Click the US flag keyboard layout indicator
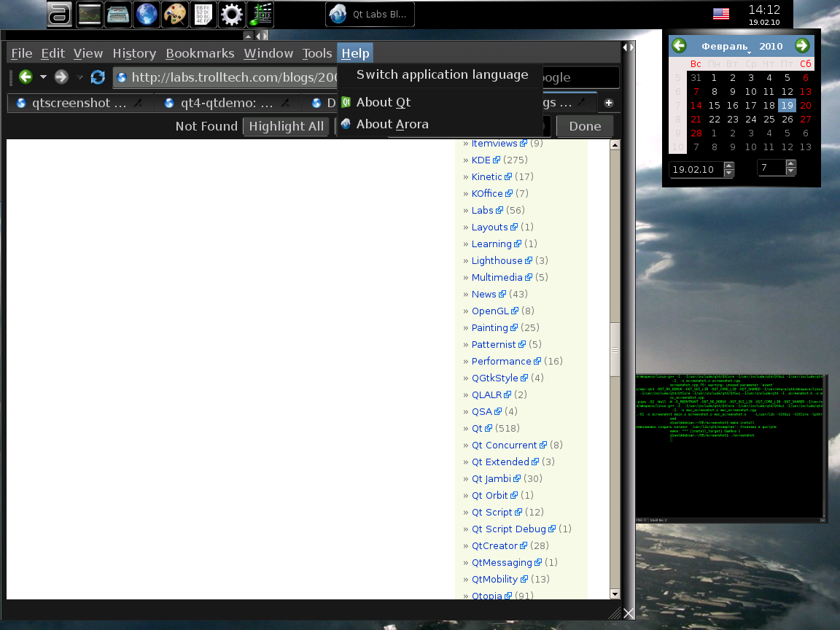Screen dimensions: 840x630 pyautogui.click(x=721, y=14)
